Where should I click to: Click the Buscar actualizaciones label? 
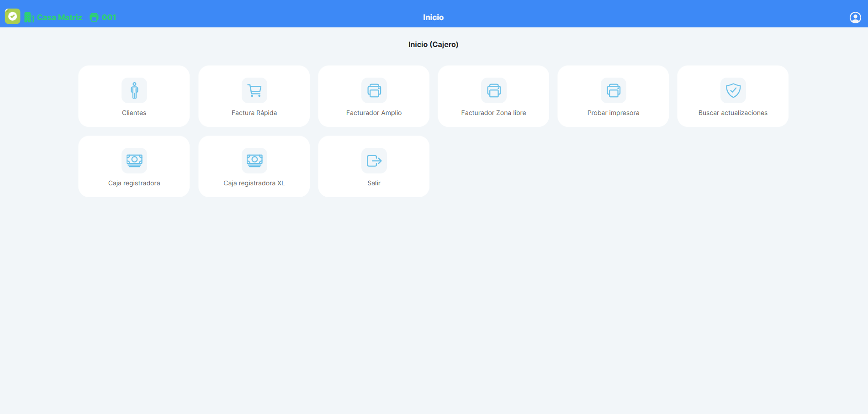click(733, 113)
